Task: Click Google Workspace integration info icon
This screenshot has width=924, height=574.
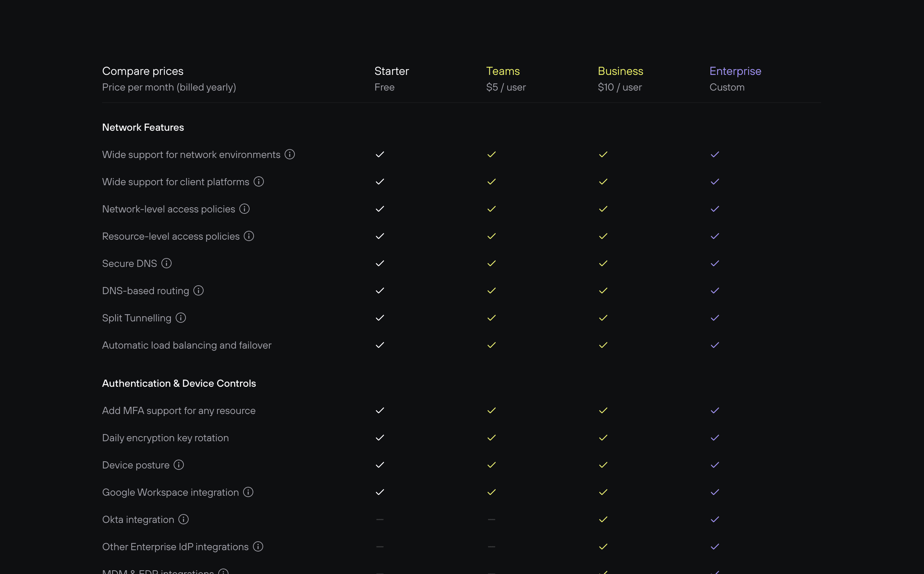Action: (248, 492)
